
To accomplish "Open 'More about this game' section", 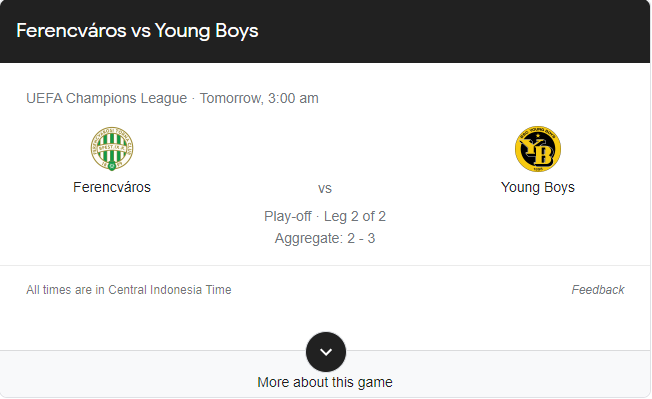I will click(325, 382).
